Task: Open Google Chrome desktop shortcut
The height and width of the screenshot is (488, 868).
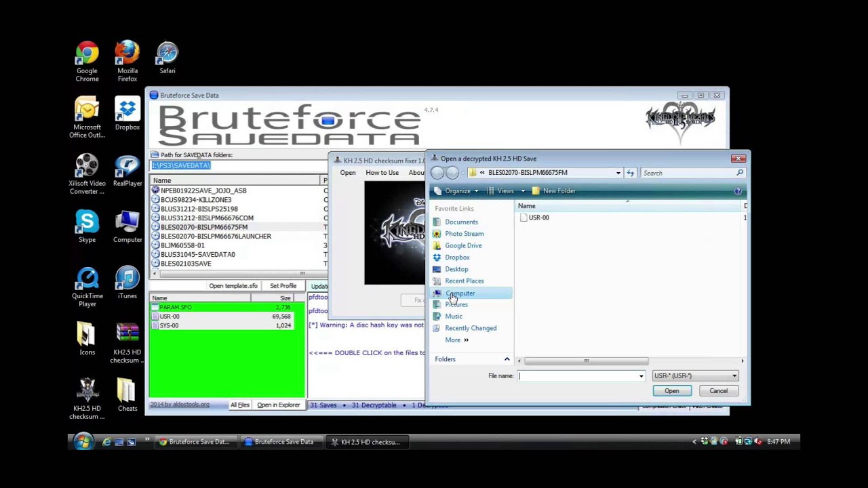Action: click(x=87, y=62)
